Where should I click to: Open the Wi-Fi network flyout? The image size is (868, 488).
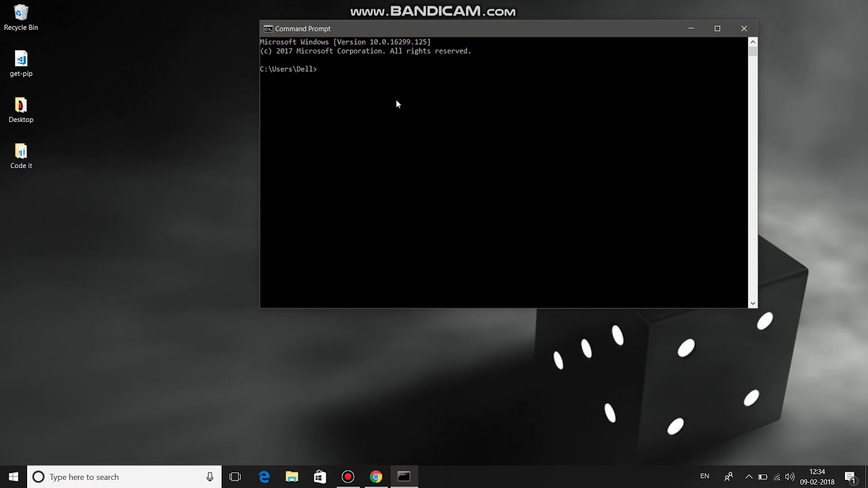[776, 476]
